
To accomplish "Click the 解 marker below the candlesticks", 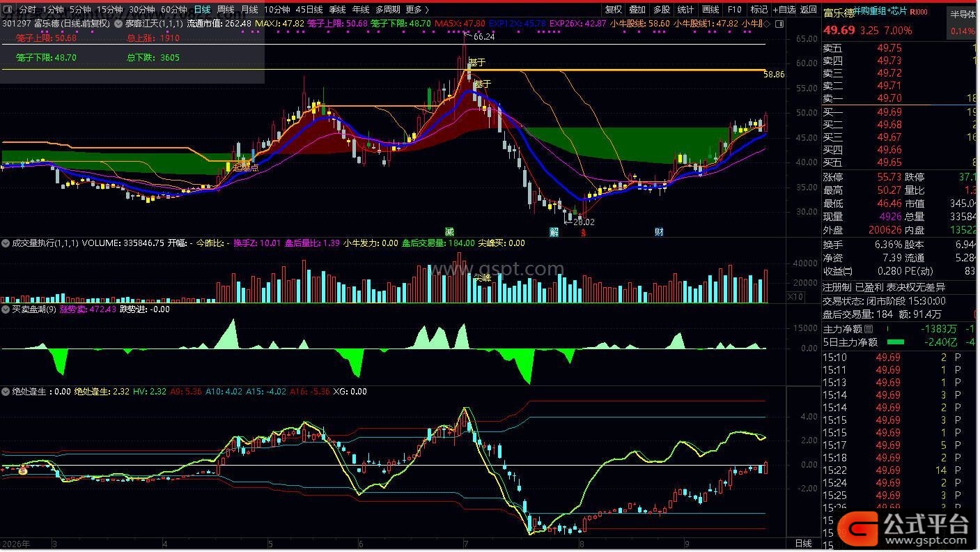I will pyautogui.click(x=554, y=232).
